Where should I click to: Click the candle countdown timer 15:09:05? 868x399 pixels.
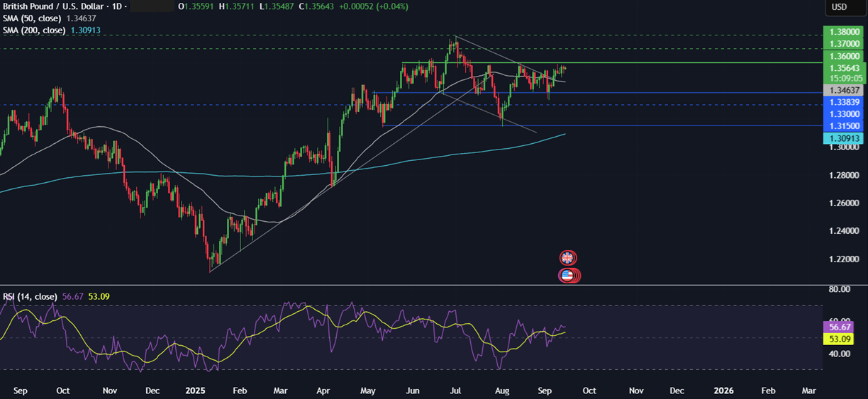point(843,78)
